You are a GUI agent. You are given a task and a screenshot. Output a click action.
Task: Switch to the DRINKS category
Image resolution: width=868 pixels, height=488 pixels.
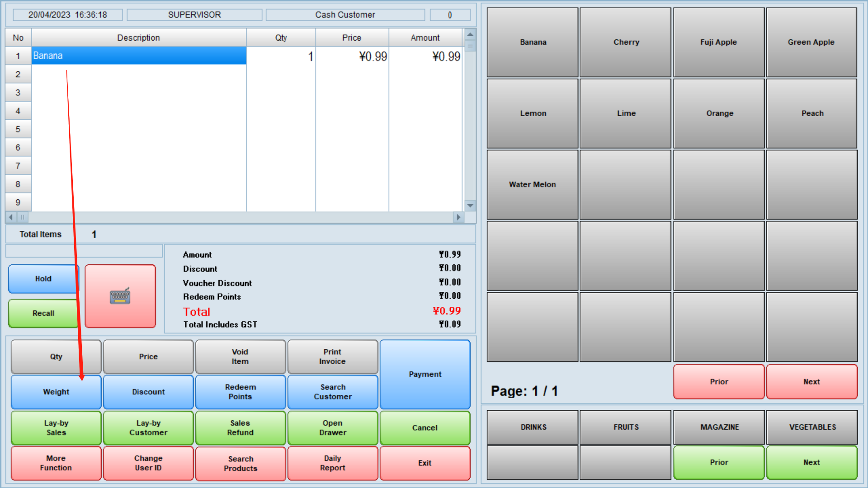click(x=533, y=427)
